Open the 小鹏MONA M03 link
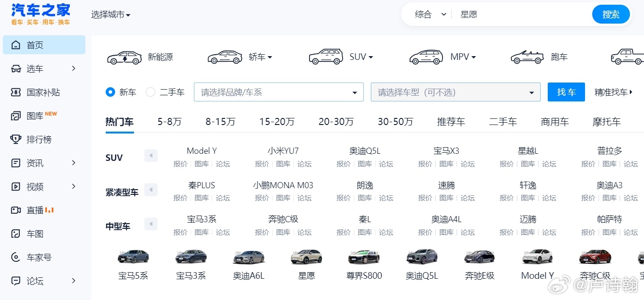Screen dimensions: 644x300 [283, 185]
